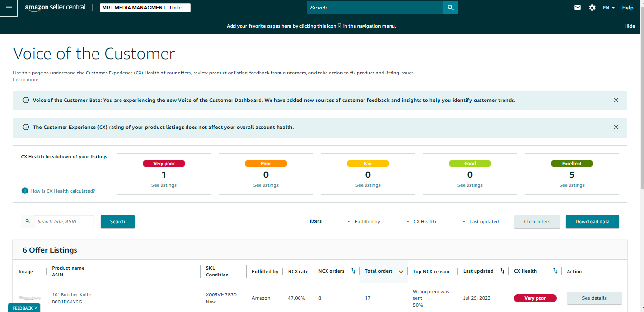Click the Very poor red badge in summary

coord(164,164)
